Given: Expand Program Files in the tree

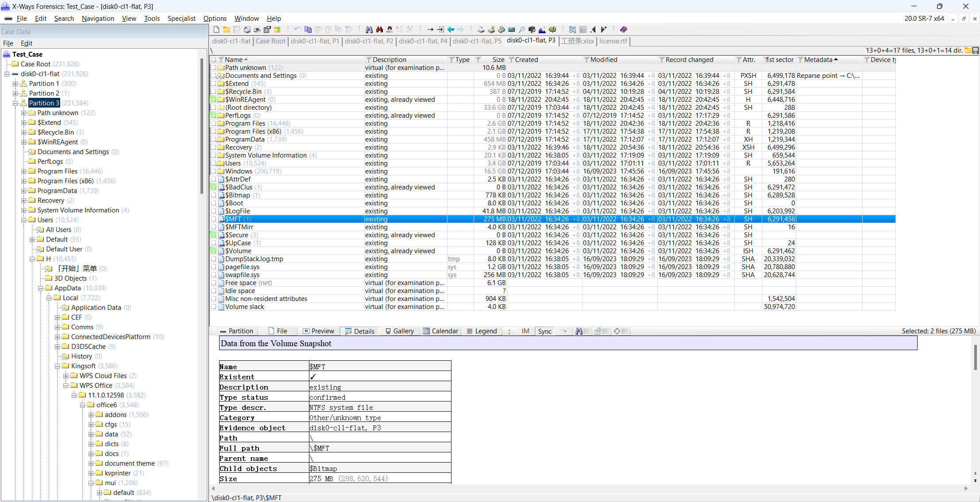Looking at the screenshot, I should click(24, 171).
